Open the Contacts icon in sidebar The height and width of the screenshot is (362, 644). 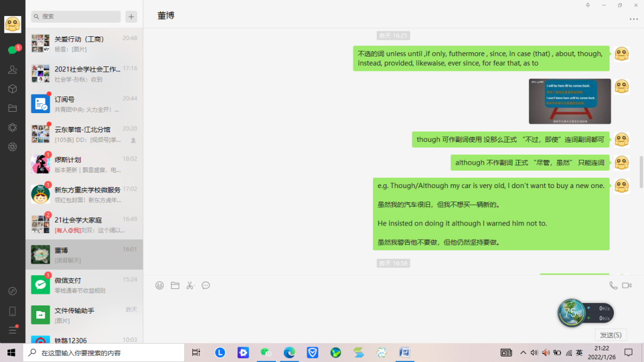click(x=12, y=69)
